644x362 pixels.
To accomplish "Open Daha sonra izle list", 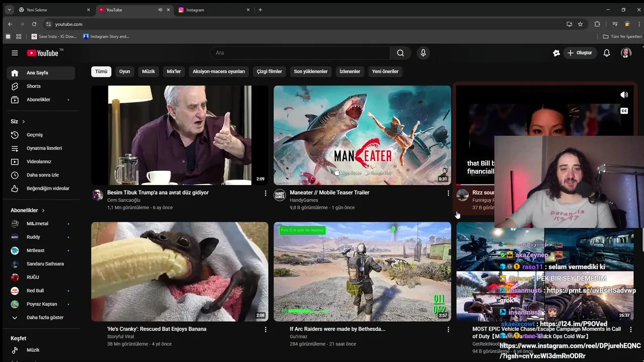I will (41, 175).
